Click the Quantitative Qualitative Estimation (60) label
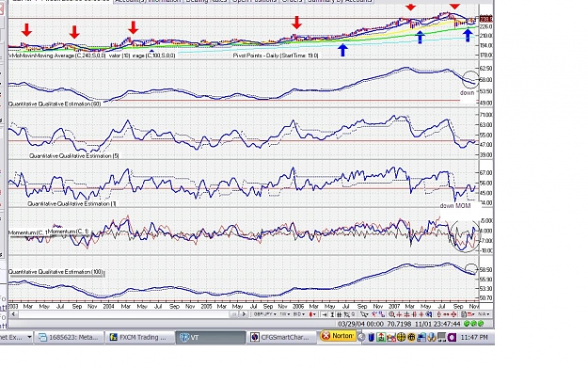 point(55,104)
